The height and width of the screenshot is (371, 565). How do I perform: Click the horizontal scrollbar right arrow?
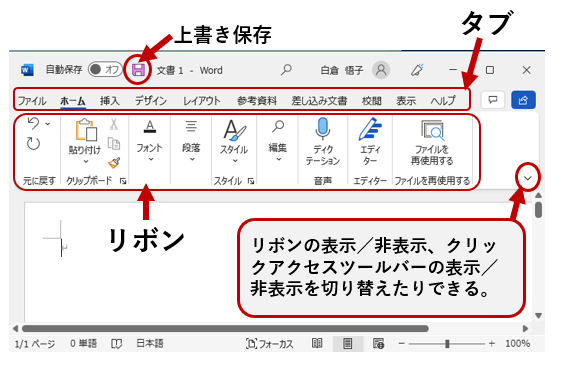point(525,328)
